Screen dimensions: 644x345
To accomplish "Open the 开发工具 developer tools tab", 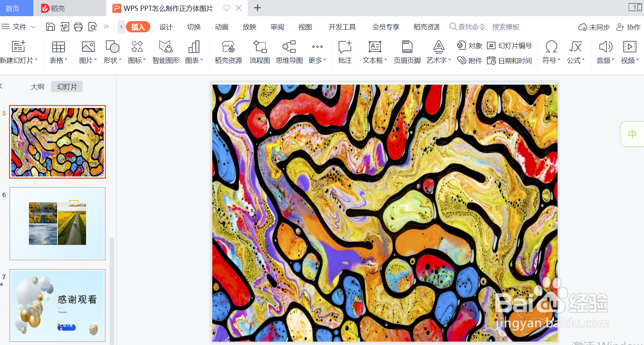I will pos(342,27).
